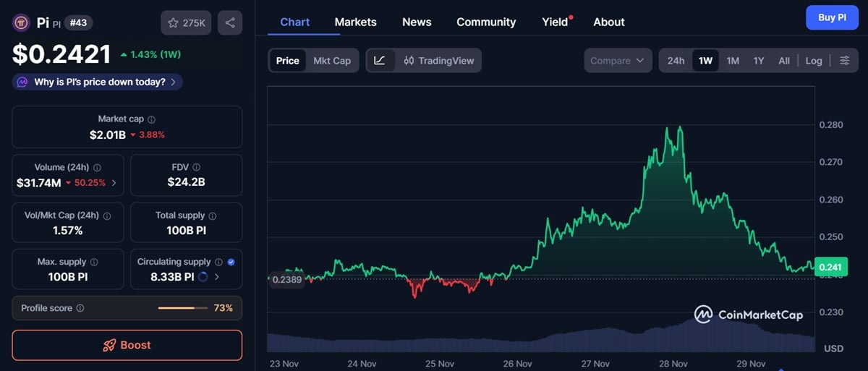Click the 28 Nov price peak on chart

point(678,128)
